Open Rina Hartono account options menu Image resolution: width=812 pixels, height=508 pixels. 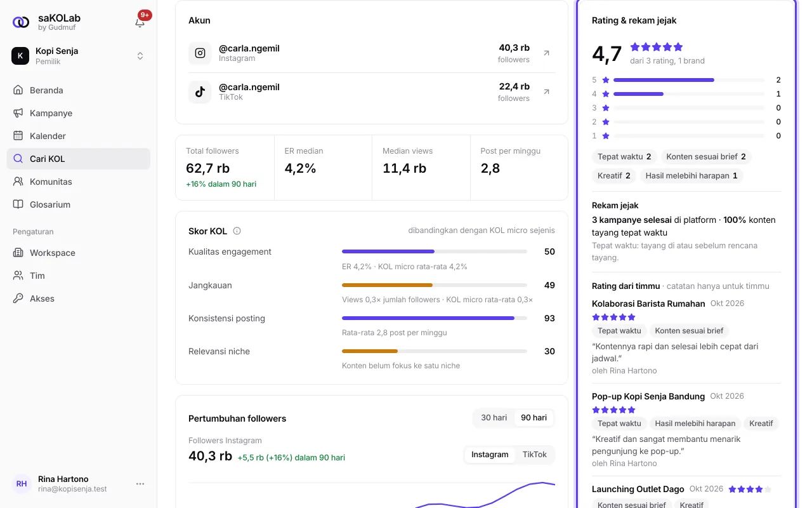click(140, 484)
